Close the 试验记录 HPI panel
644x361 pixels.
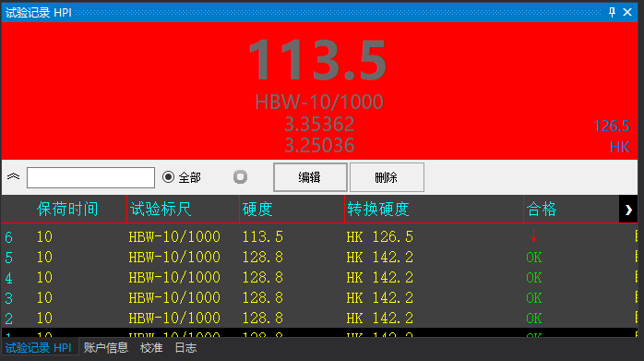coord(627,12)
